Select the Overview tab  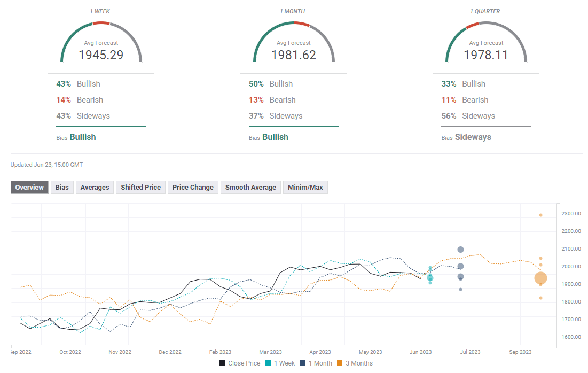29,188
